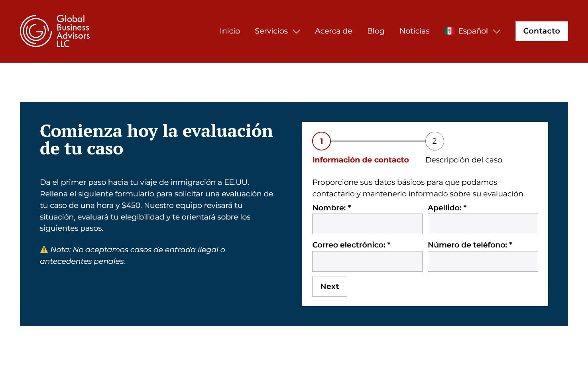The height and width of the screenshot is (370, 588).
Task: Go to the Inicio page
Action: (230, 31)
